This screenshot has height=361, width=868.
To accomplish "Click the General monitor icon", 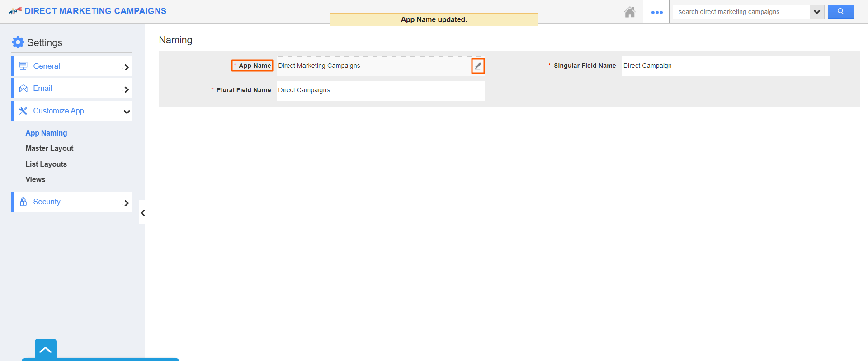I will click(23, 66).
